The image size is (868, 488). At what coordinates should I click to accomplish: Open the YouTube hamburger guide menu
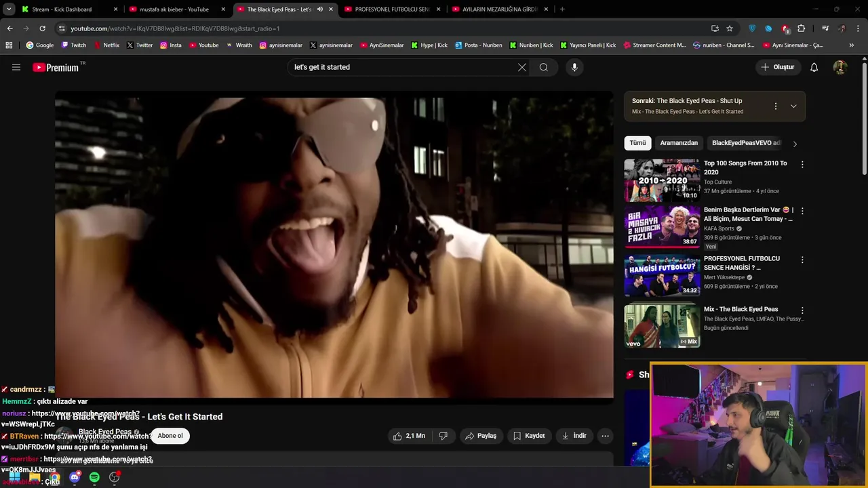tap(16, 67)
